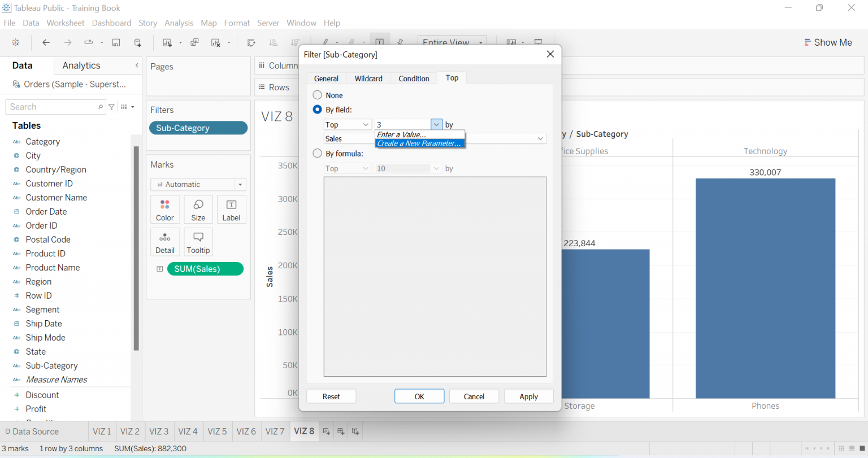Undo the last action with the back arrow
The width and height of the screenshot is (868, 458).
pyautogui.click(x=46, y=42)
